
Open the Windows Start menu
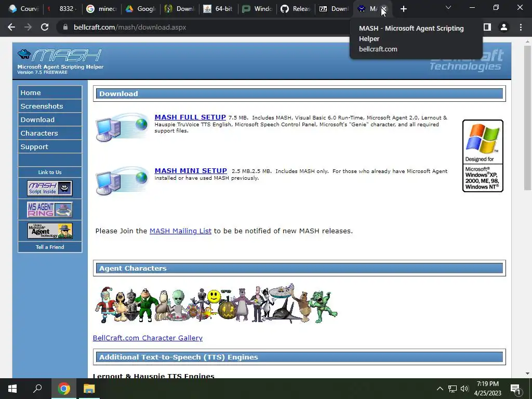(x=12, y=389)
